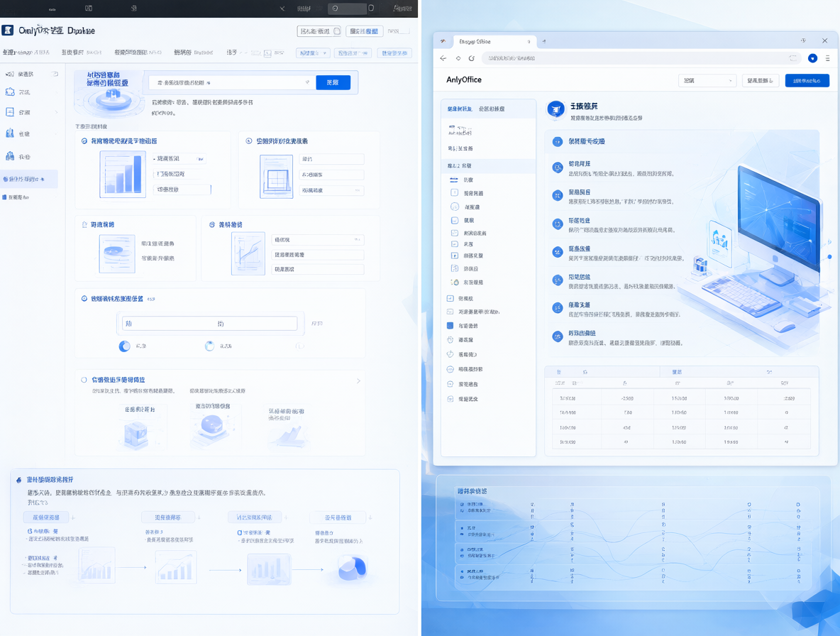Click the solid blue button in the AnlyOffice header
Screen dimensions: 840x636
807,80
